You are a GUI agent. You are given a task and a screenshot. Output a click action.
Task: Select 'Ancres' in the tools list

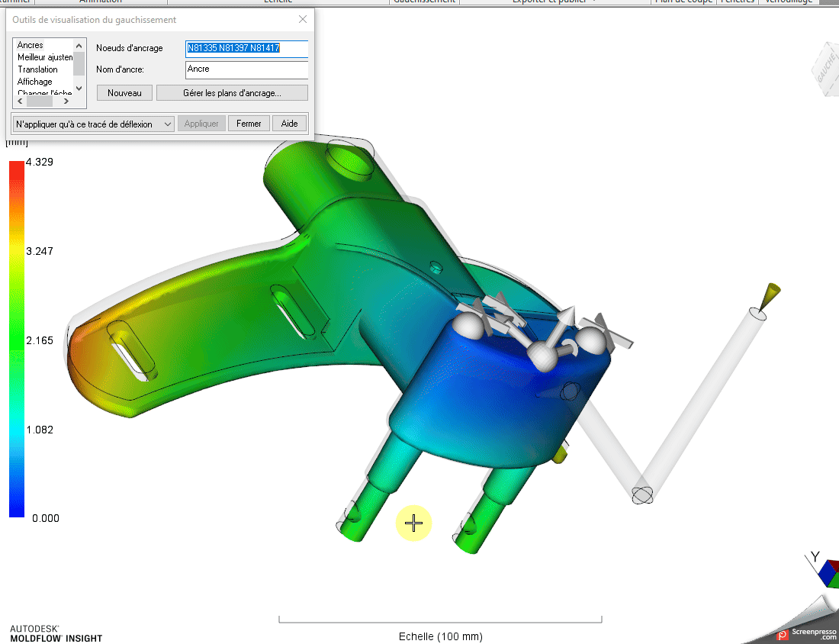coord(31,45)
